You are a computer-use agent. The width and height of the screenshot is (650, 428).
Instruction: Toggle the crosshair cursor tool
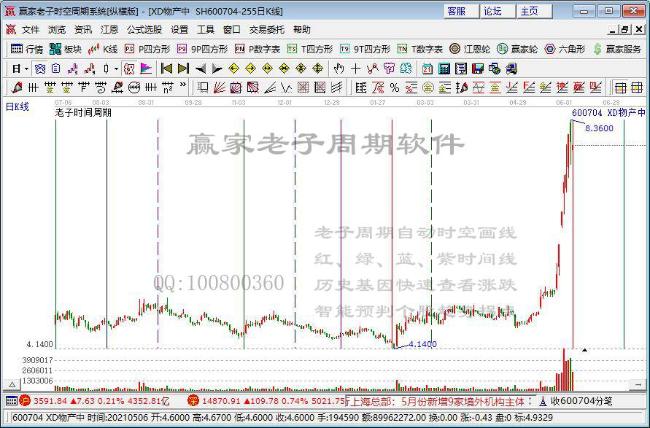355,69
